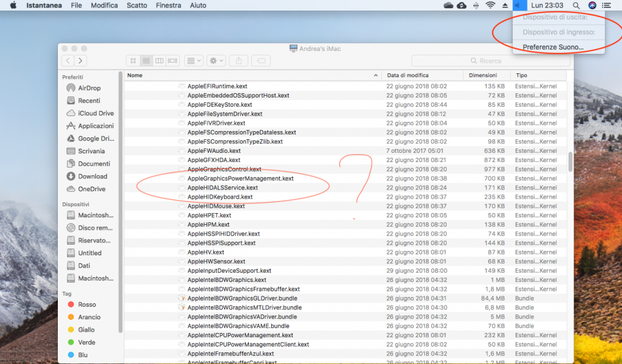622x364 pixels.
Task: Open the arrange items dropdown
Action: [193, 61]
